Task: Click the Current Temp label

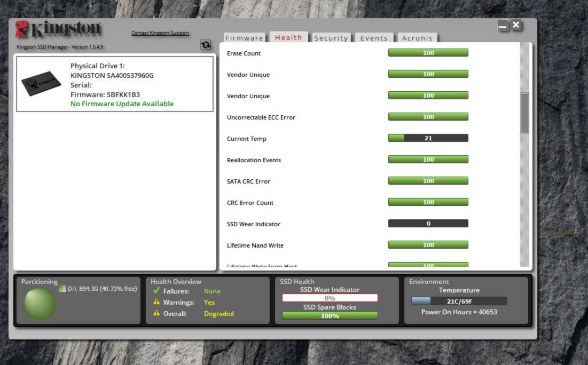Action: click(246, 139)
